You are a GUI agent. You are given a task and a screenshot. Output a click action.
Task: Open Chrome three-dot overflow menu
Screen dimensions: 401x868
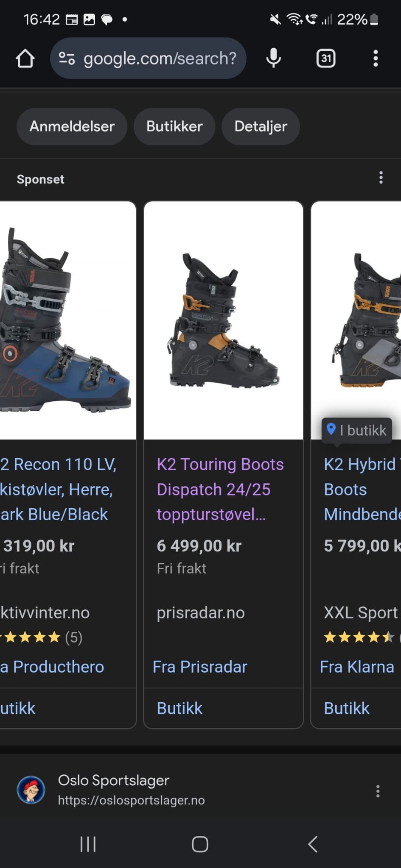(x=376, y=58)
